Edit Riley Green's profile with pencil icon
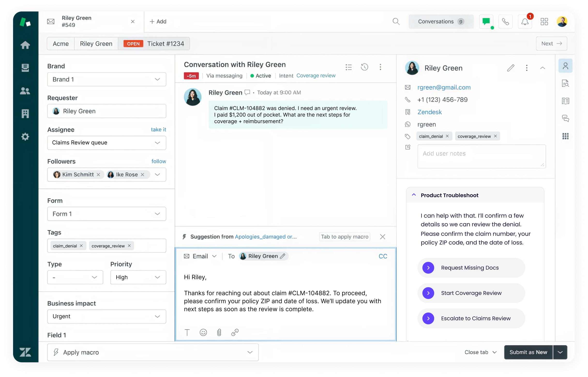Viewport: 588px width, 377px height. pyautogui.click(x=511, y=68)
